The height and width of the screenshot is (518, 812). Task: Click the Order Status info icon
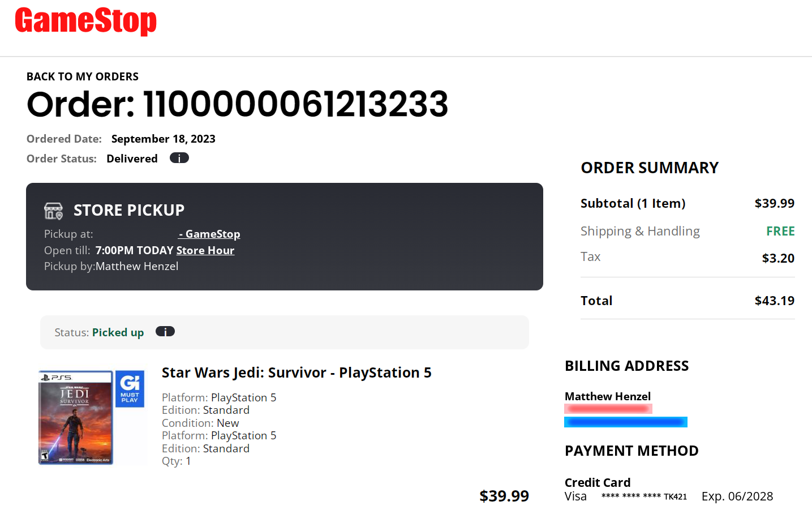click(179, 159)
